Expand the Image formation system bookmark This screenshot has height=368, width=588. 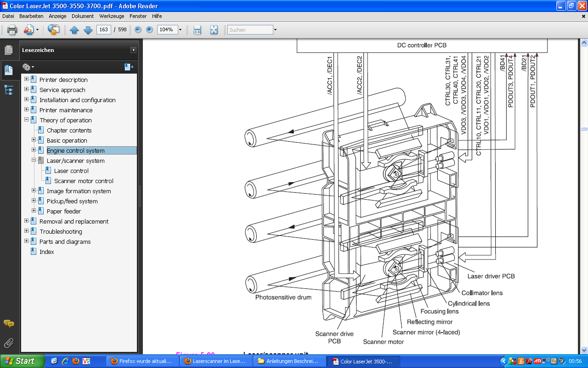click(34, 190)
